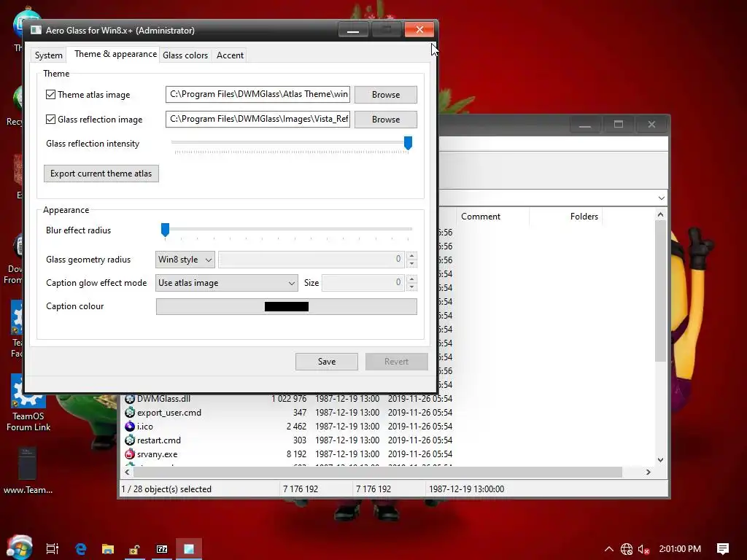Click export_user.cmd file icon

[130, 413]
